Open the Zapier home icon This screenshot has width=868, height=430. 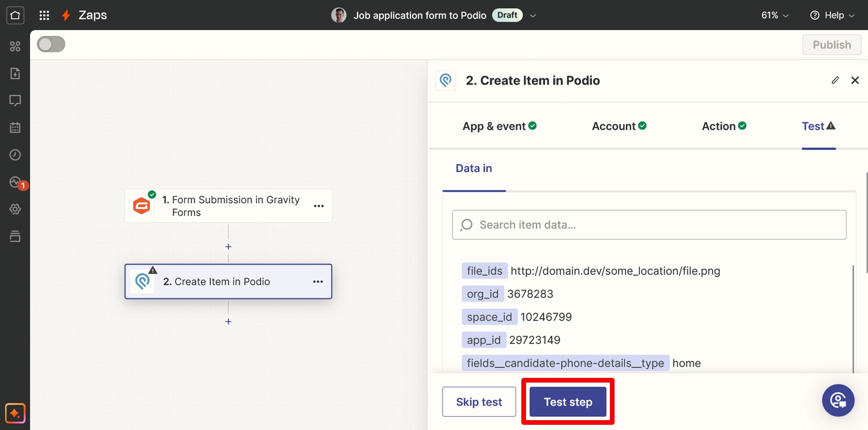[15, 15]
